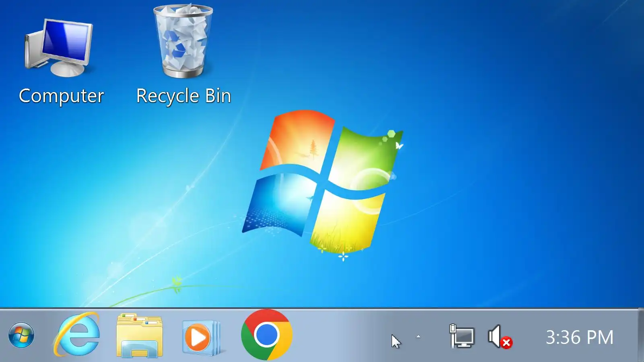Click the "Computer" icon label text
The image size is (644, 362).
(x=61, y=96)
